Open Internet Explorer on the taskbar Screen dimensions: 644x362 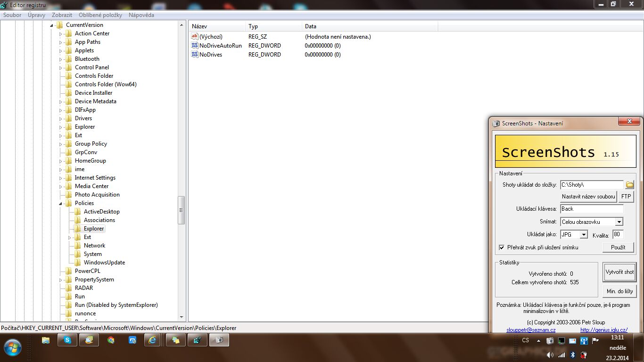(152, 340)
